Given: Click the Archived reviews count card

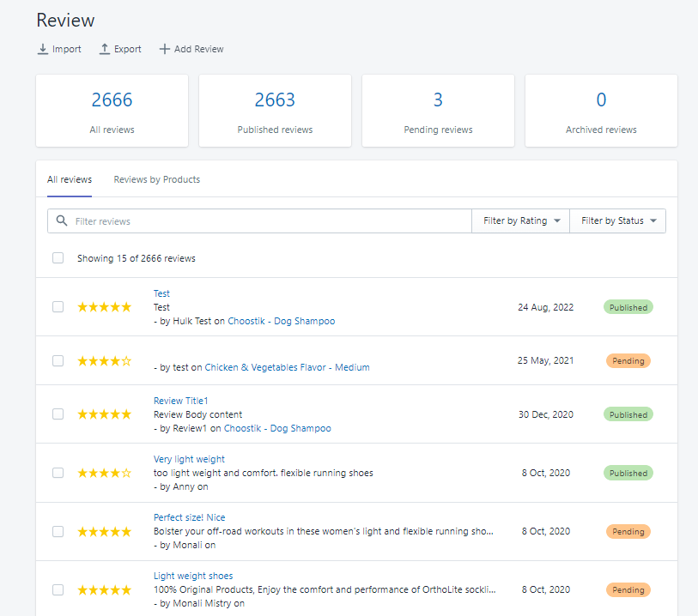Looking at the screenshot, I should [601, 111].
